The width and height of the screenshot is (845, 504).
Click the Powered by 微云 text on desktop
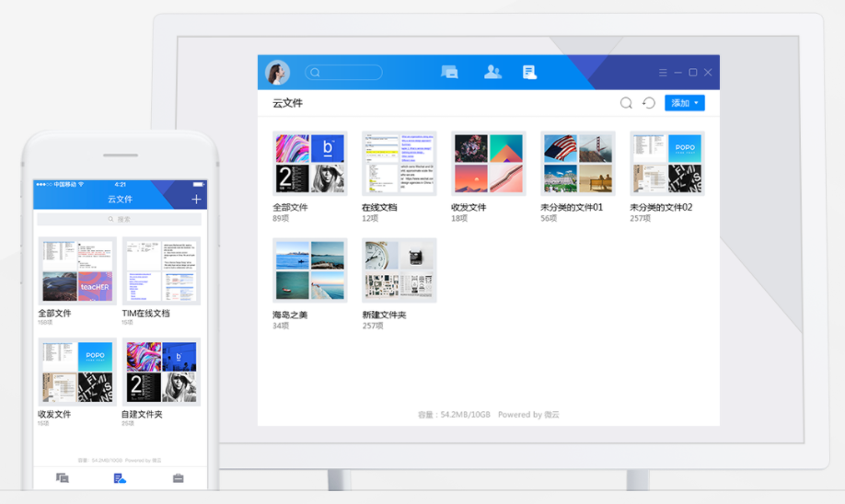pos(528,415)
